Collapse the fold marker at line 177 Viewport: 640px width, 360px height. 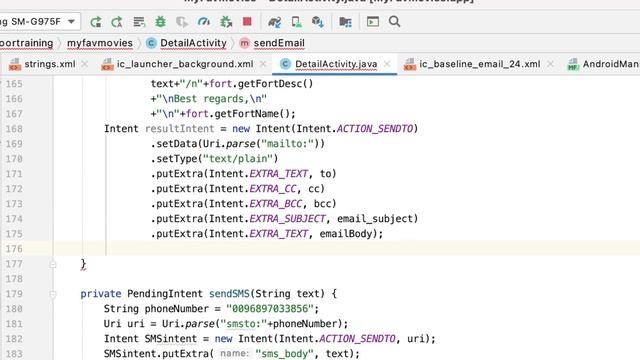(53, 264)
